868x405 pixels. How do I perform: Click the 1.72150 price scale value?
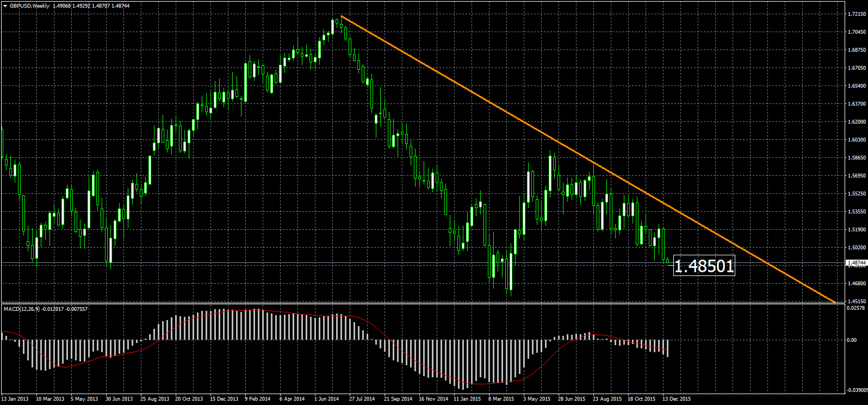pos(857,15)
